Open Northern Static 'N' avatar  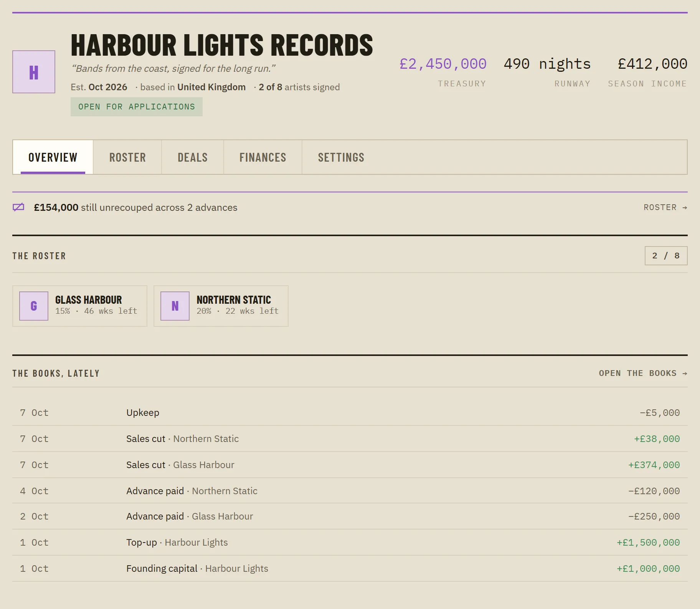(x=175, y=306)
